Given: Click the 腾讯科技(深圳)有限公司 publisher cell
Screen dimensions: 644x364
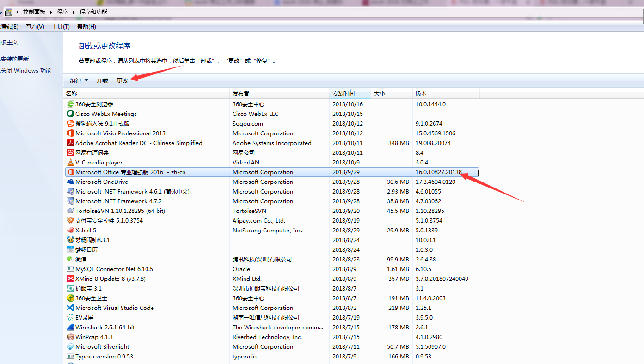Looking at the screenshot, I should tap(262, 259).
